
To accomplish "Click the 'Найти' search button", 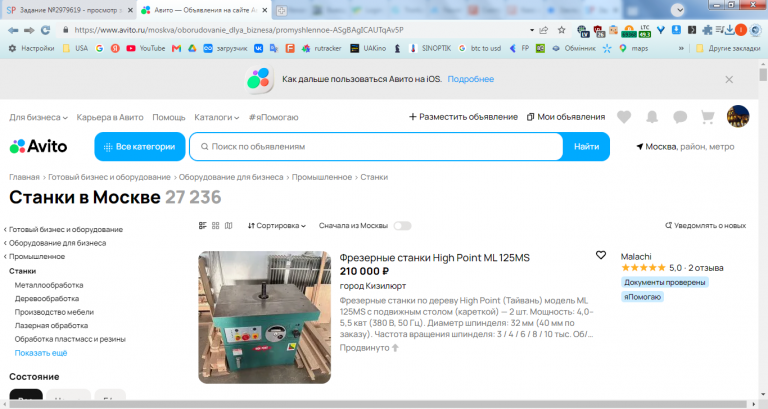I will (586, 146).
